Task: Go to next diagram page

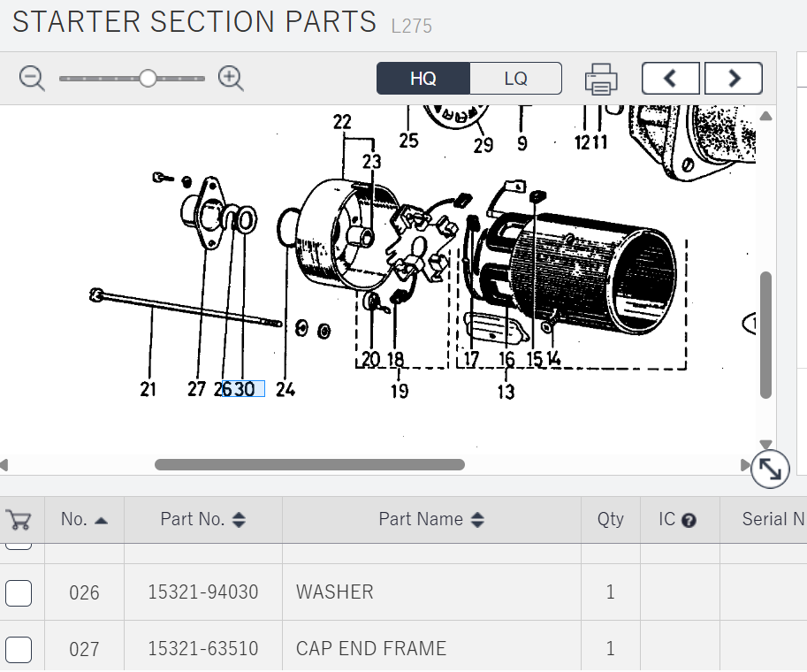Action: point(734,79)
